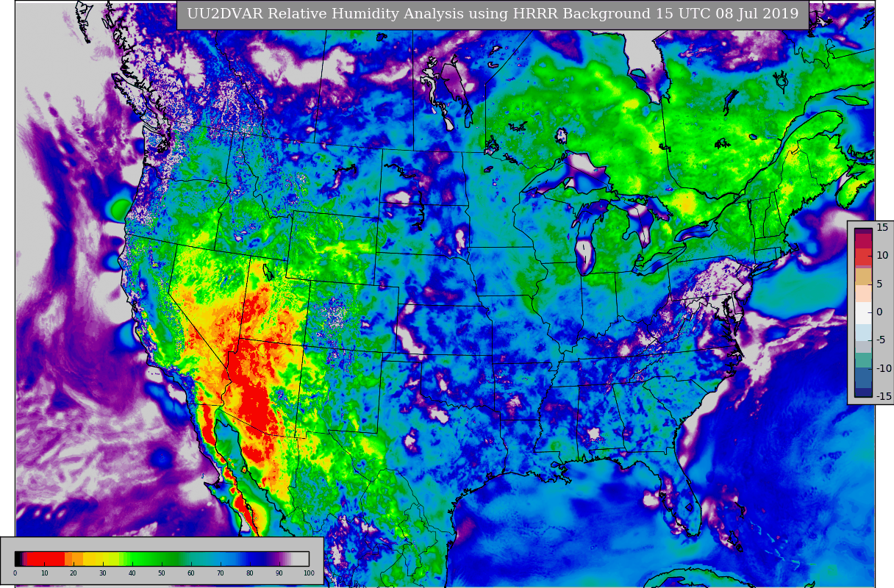The height and width of the screenshot is (588, 894).
Task: Click the teal swatch above -10 on right colorbar
Action: 863,360
